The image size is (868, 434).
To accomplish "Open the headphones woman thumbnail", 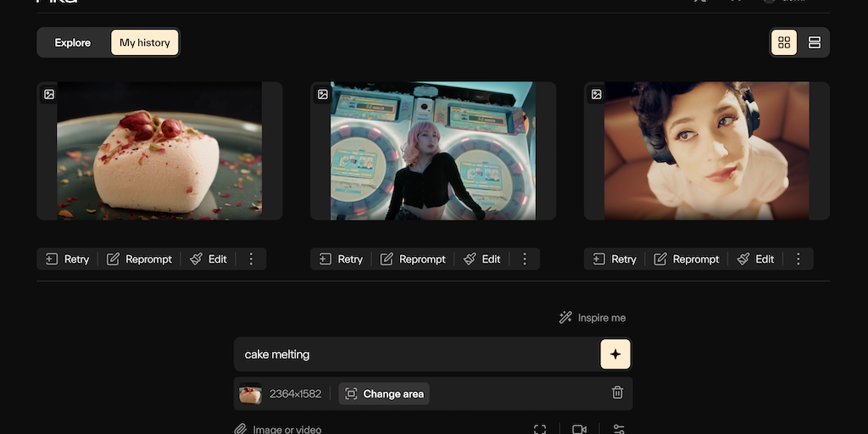I will (706, 151).
